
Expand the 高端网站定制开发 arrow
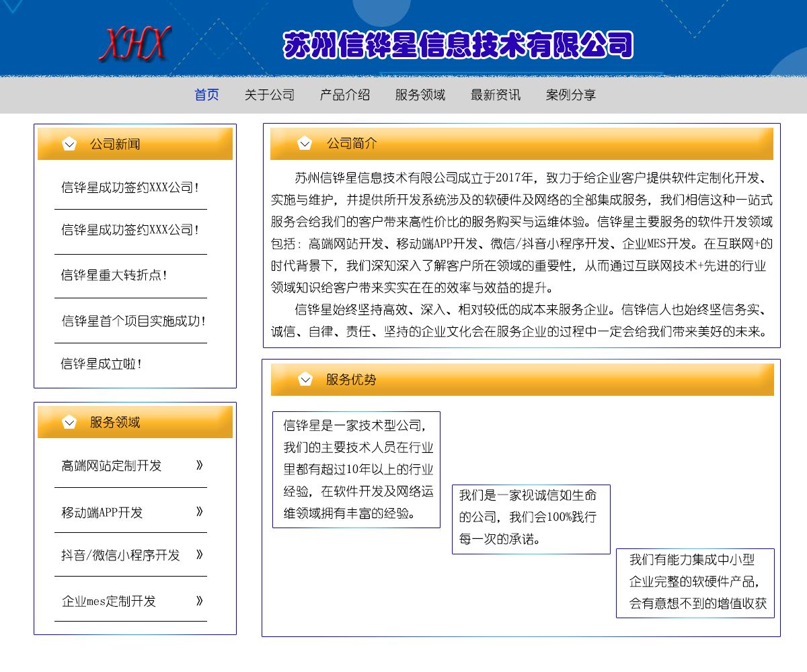[x=199, y=465]
